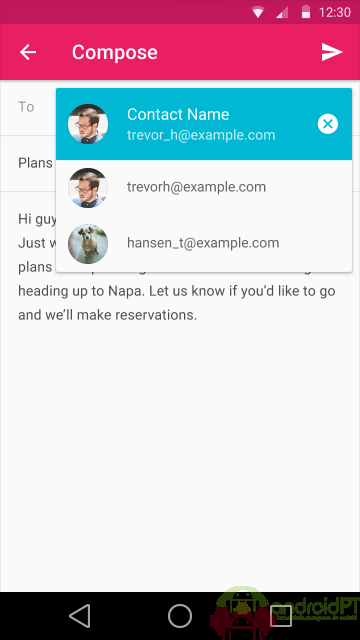Select trevorh@example.com suggestion
This screenshot has width=360, height=640.
204,187
